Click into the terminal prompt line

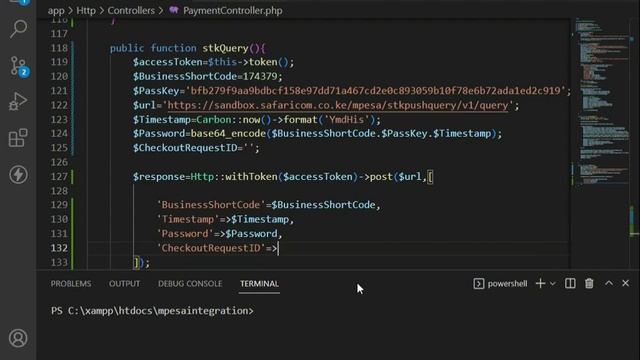pyautogui.click(x=152, y=311)
